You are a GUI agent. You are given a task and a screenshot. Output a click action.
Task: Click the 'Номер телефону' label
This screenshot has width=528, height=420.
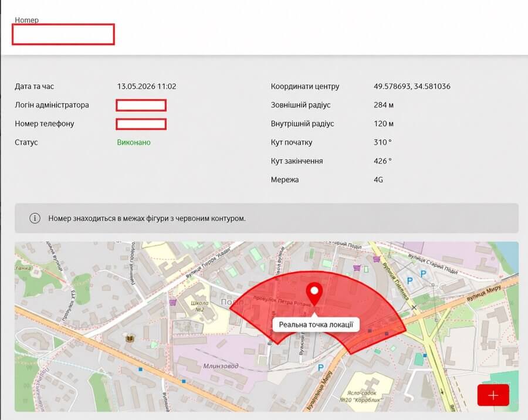click(45, 124)
